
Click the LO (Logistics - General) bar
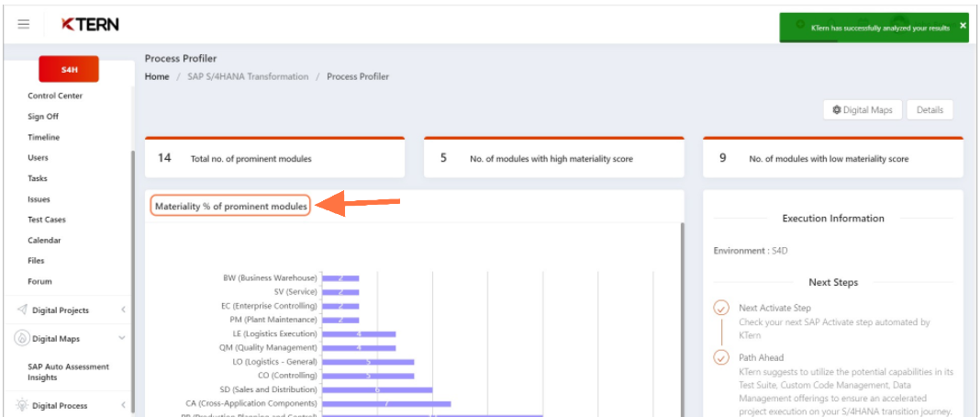368,362
